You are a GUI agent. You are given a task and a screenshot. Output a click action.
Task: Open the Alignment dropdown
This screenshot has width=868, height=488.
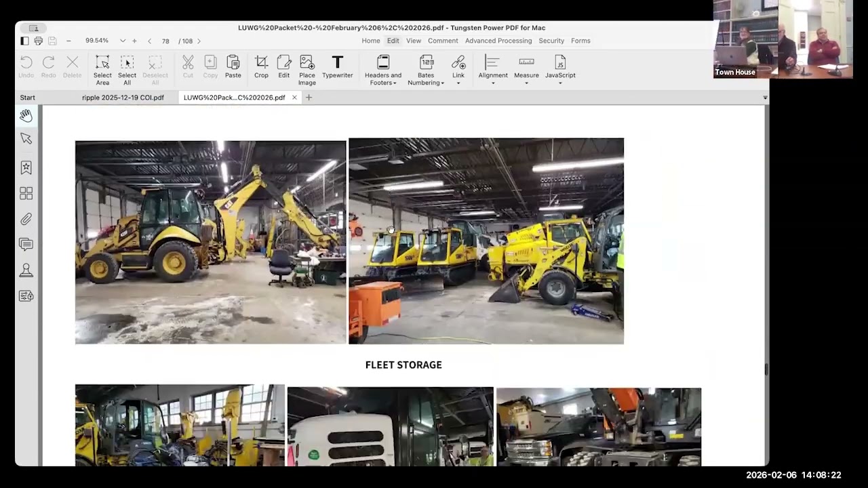point(493,70)
